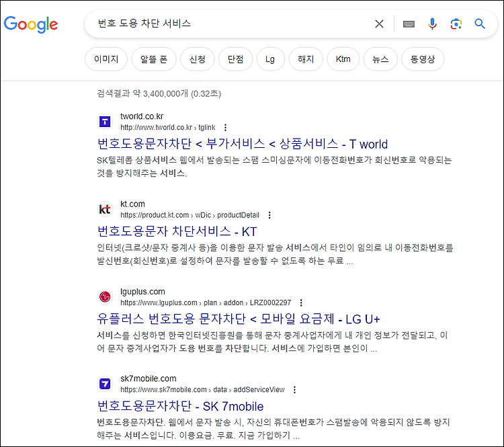Open Google Lens image search icon
The width and height of the screenshot is (504, 447).
tap(456, 24)
